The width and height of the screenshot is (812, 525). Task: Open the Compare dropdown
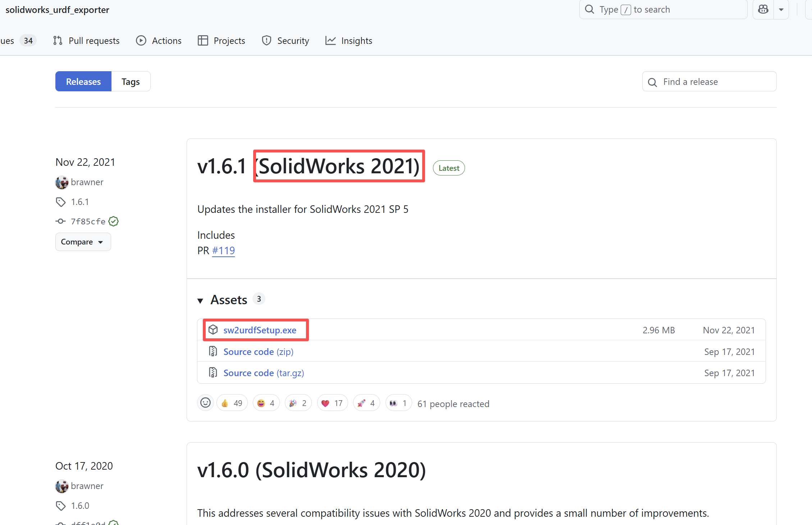83,242
